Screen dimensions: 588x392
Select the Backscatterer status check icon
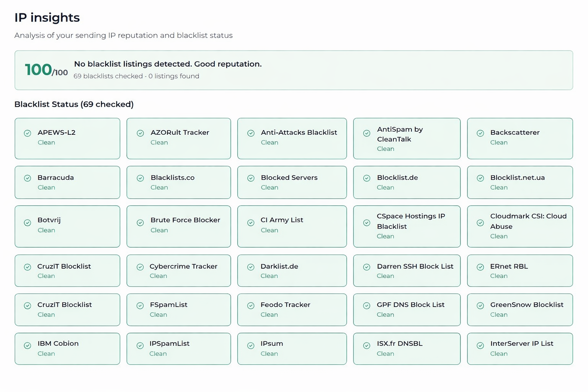click(480, 133)
